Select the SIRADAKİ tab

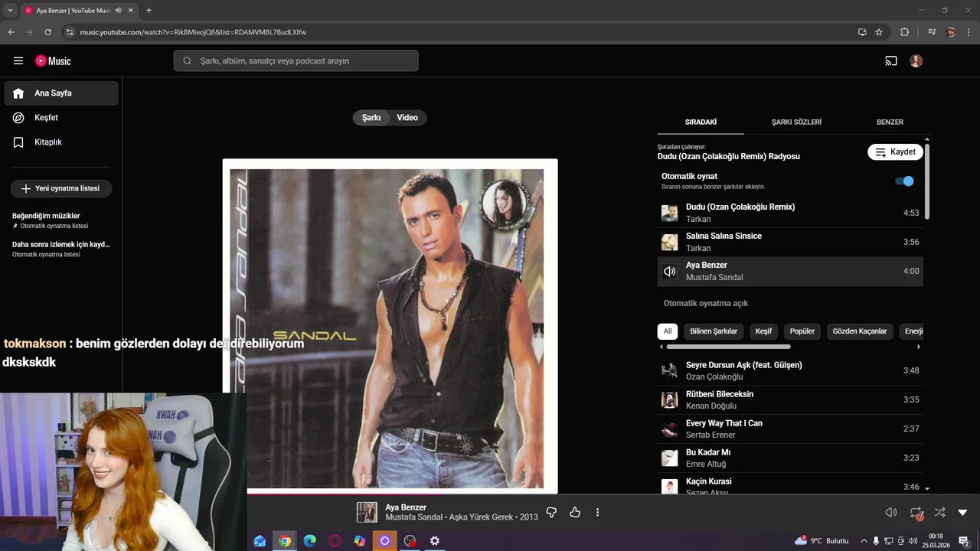pos(701,122)
